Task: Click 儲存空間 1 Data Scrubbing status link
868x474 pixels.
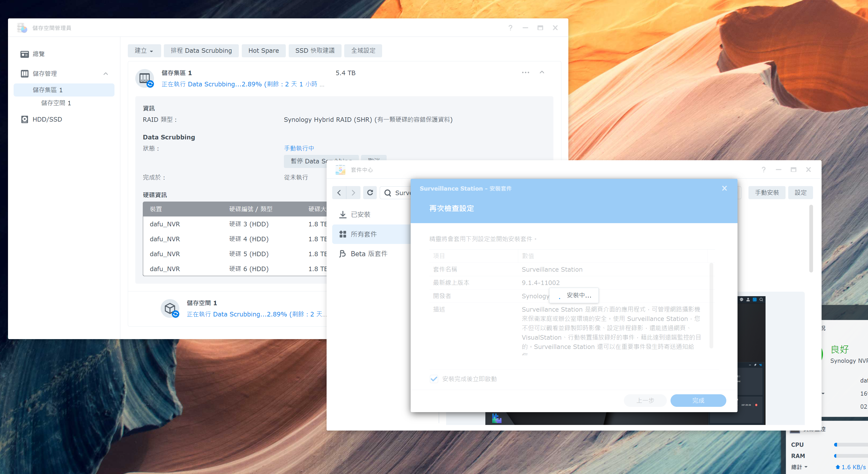Action: (x=256, y=314)
